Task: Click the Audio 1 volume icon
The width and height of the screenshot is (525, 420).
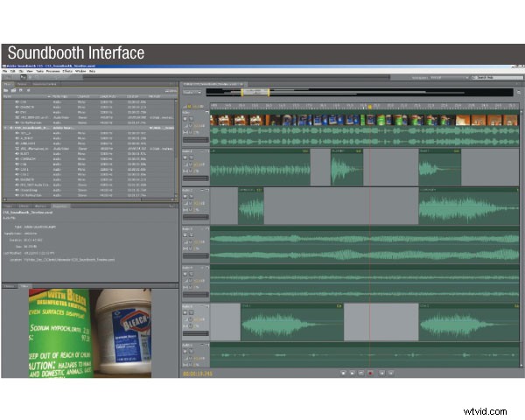Action: pyautogui.click(x=185, y=164)
